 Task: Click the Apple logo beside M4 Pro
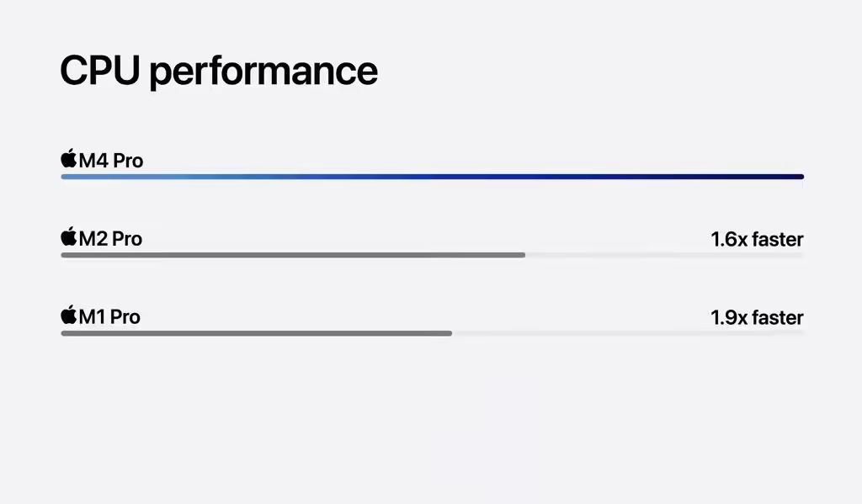(x=69, y=158)
